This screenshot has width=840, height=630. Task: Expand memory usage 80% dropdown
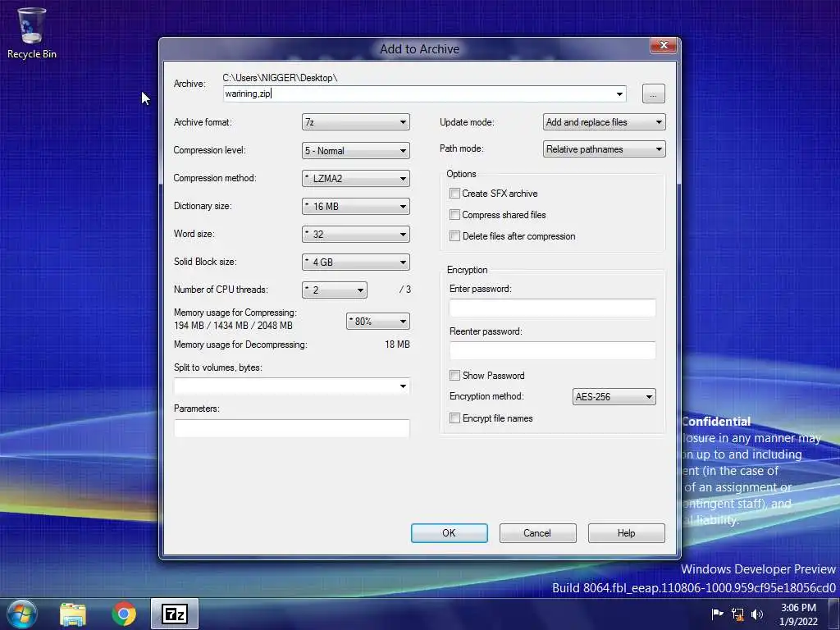tap(377, 321)
